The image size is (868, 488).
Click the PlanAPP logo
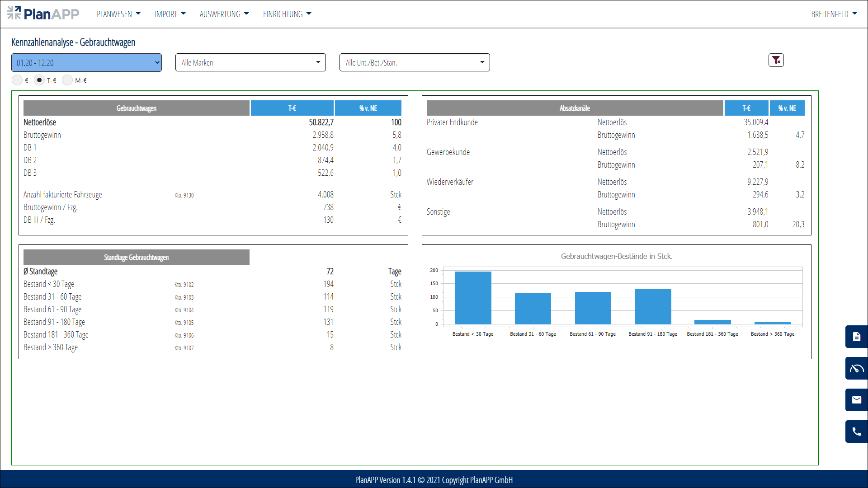(43, 14)
